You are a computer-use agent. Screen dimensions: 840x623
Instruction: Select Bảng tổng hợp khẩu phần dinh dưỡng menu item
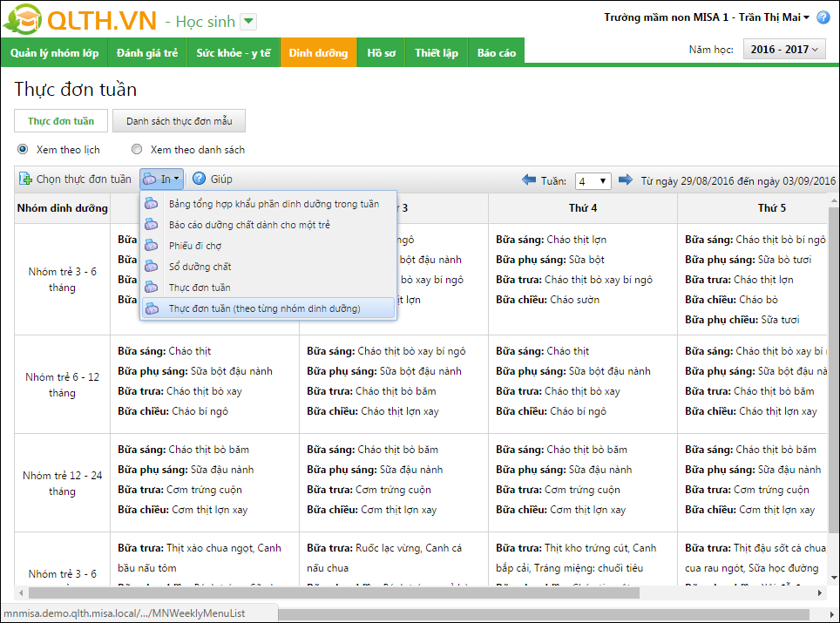pyautogui.click(x=274, y=204)
